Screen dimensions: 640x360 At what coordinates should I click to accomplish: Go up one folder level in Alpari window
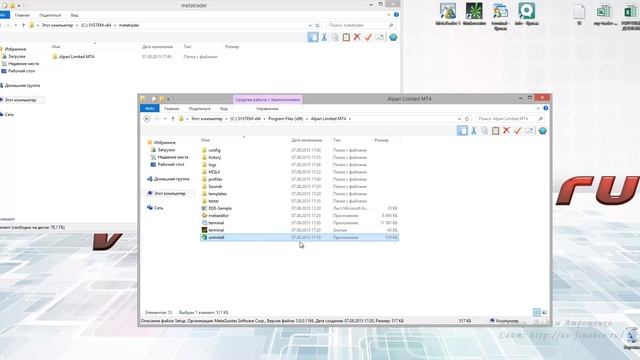[173, 119]
